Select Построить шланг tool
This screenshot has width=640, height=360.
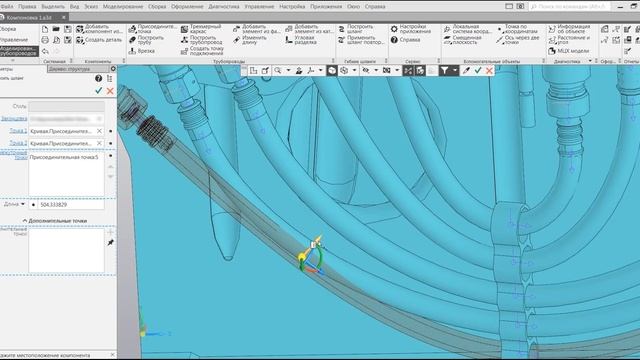(356, 29)
